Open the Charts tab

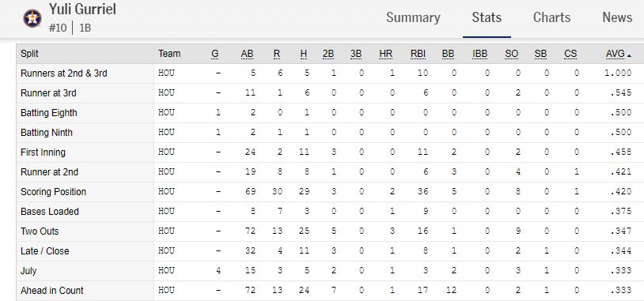[551, 17]
